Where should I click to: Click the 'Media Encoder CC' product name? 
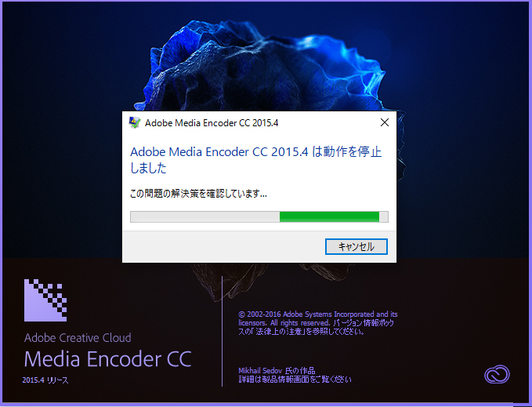(x=108, y=359)
